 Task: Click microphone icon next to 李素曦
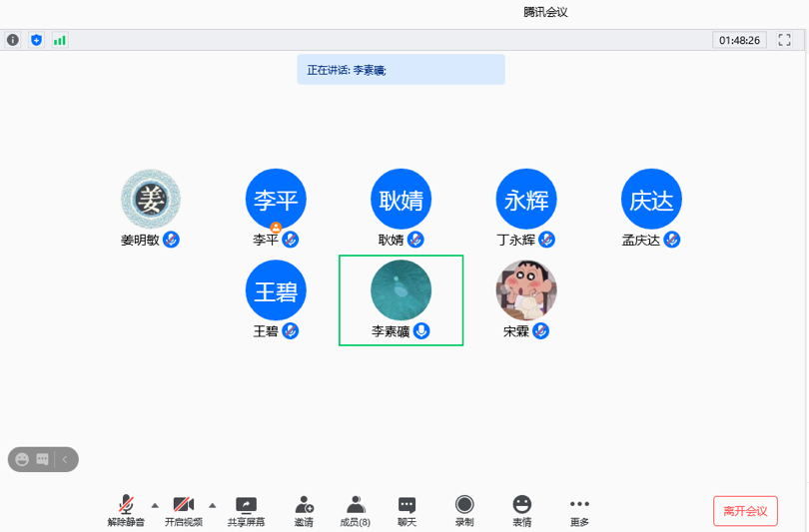tap(422, 330)
